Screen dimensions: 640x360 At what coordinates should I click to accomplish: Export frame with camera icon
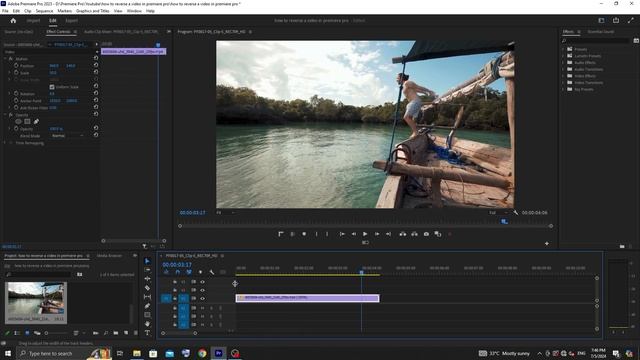point(426,234)
